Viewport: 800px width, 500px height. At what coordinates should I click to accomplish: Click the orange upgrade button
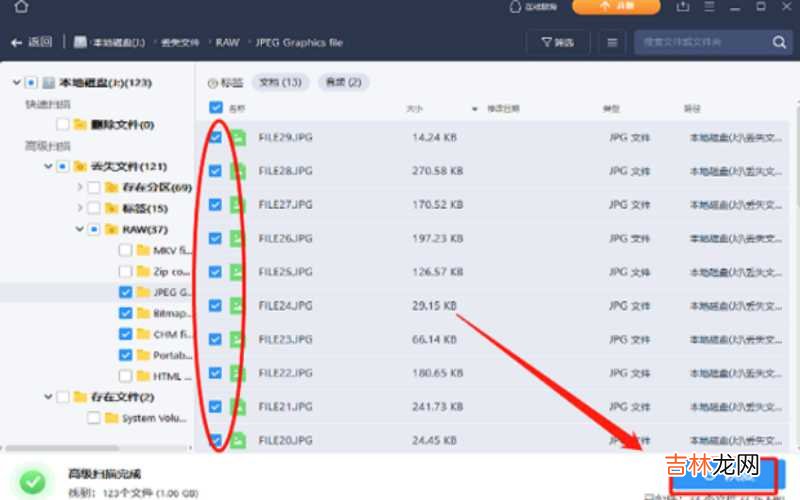point(616,7)
